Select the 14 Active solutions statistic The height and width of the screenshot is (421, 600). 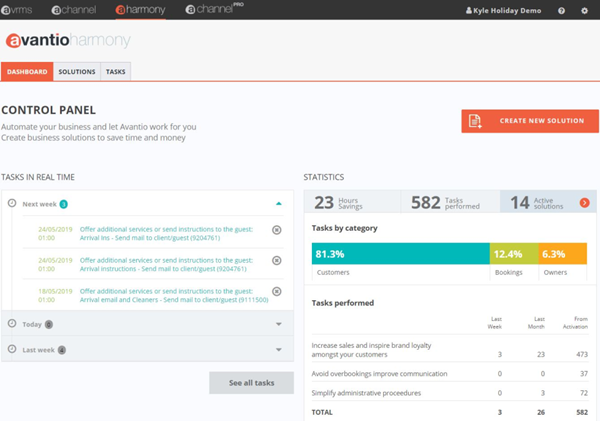click(x=548, y=202)
